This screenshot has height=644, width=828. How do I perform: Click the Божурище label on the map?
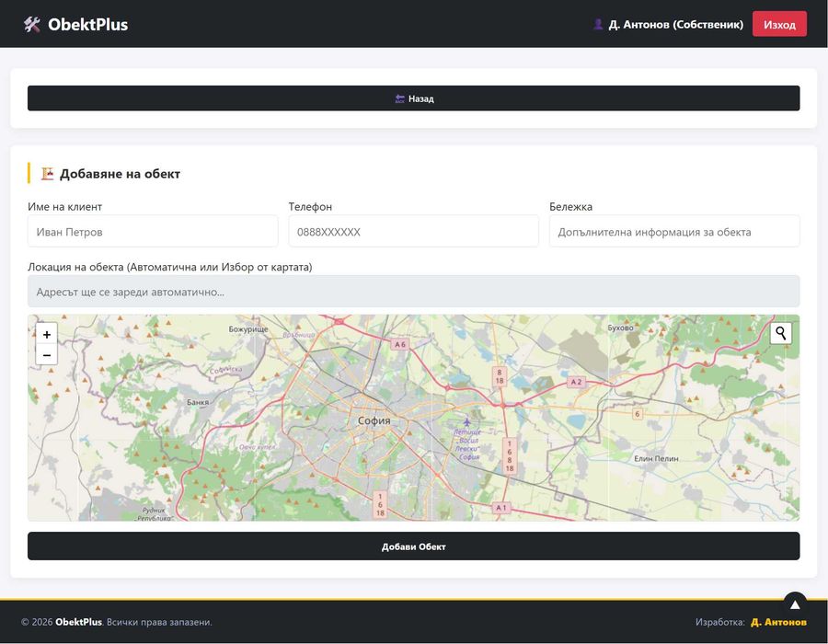[248, 328]
